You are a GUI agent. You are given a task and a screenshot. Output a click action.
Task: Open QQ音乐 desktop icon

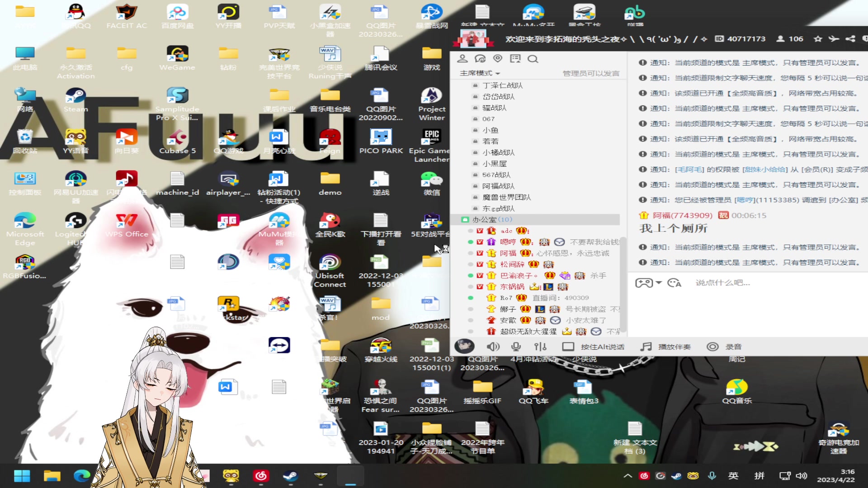tap(737, 391)
